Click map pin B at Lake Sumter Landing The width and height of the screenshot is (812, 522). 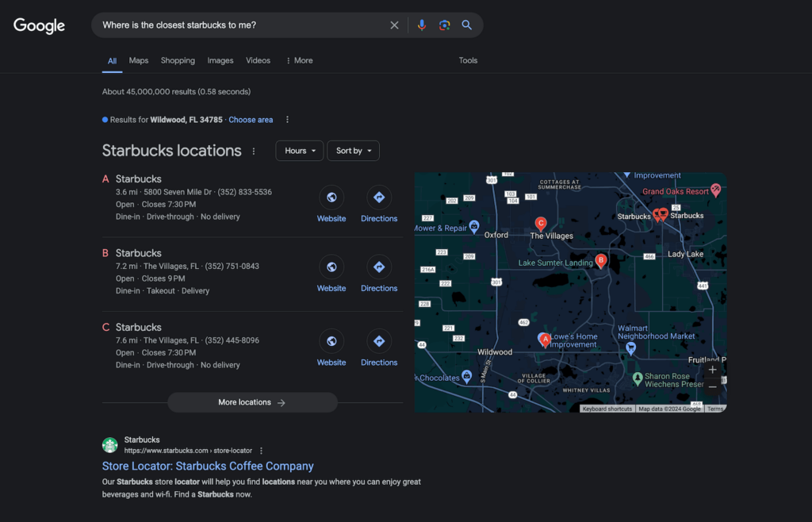click(x=601, y=260)
